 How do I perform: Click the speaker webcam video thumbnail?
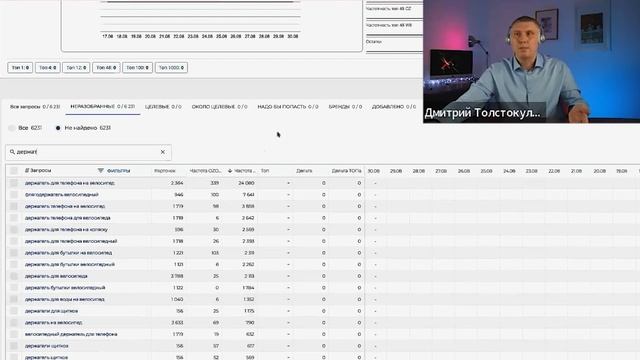531,61
